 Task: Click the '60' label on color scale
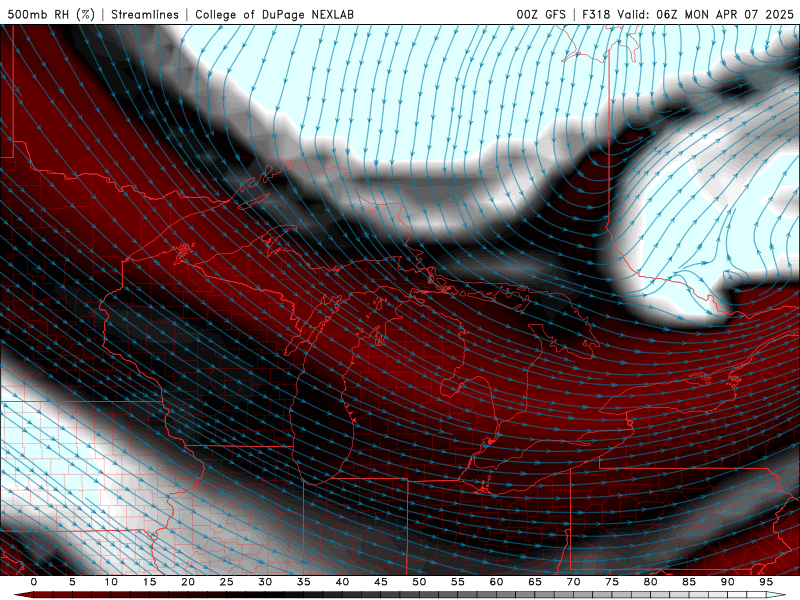[496, 582]
